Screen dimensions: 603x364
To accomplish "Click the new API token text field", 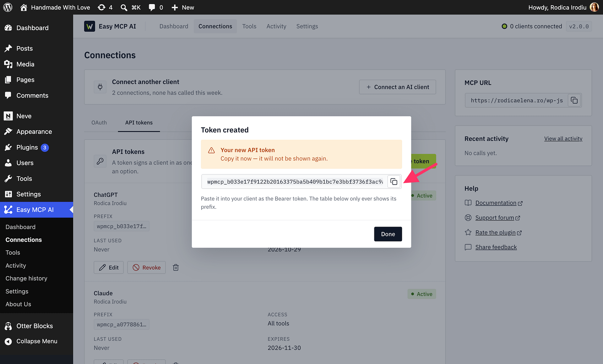I will point(295,182).
